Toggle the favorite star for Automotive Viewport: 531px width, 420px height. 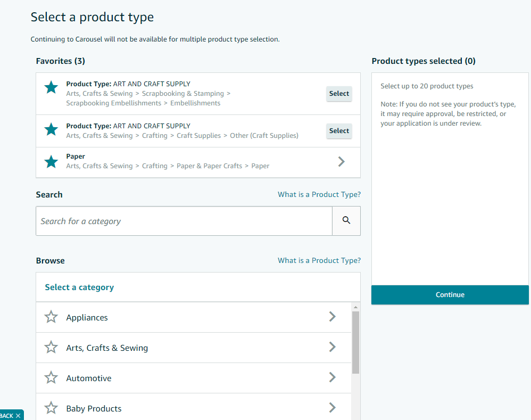coord(51,378)
